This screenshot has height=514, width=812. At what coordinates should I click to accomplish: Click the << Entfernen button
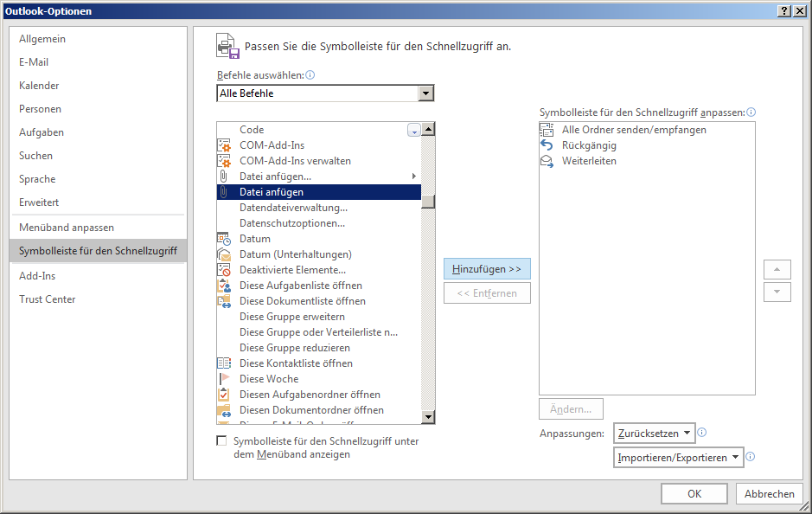[487, 292]
